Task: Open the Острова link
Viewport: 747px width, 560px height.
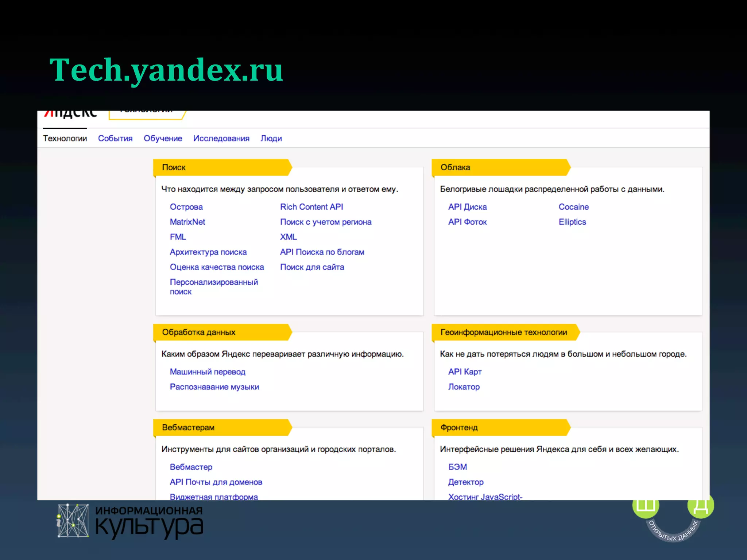Action: 186,207
